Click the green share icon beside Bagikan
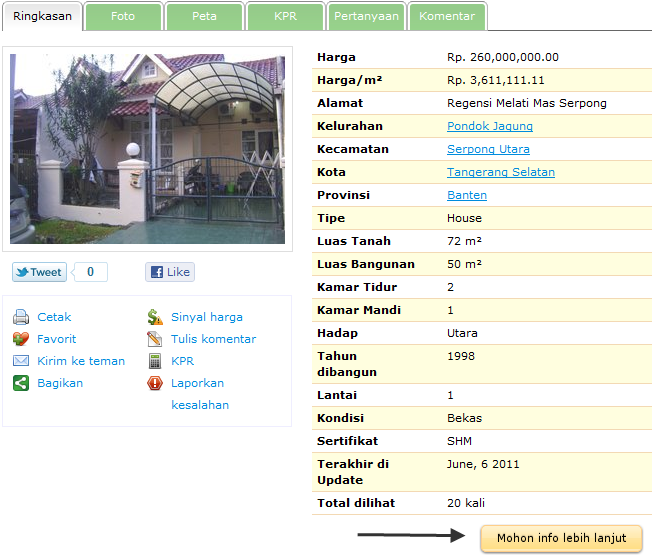The image size is (657, 557). 21,383
